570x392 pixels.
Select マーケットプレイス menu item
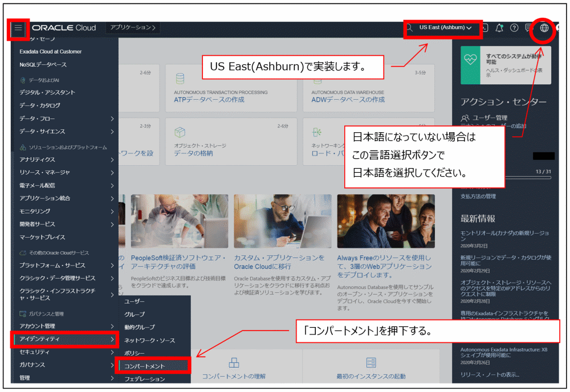42,237
